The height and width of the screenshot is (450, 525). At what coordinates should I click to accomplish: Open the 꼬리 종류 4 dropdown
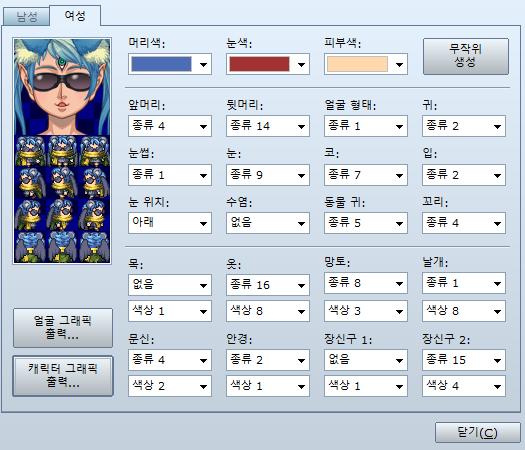[464, 223]
